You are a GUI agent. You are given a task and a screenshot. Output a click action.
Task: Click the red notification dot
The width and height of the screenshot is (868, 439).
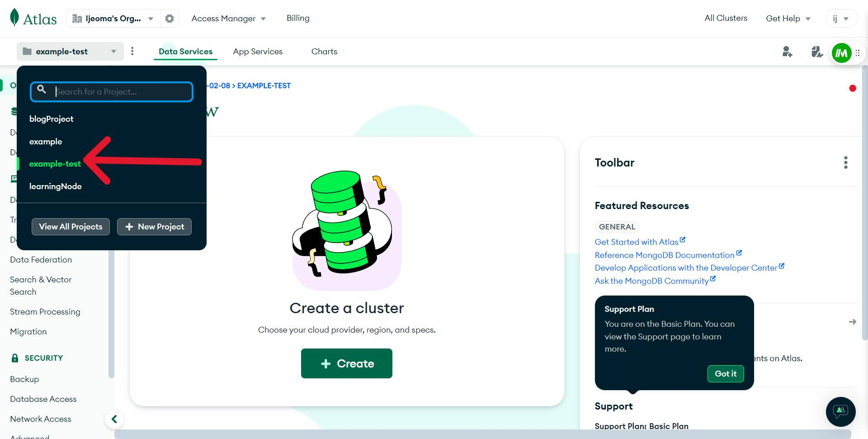coord(853,88)
